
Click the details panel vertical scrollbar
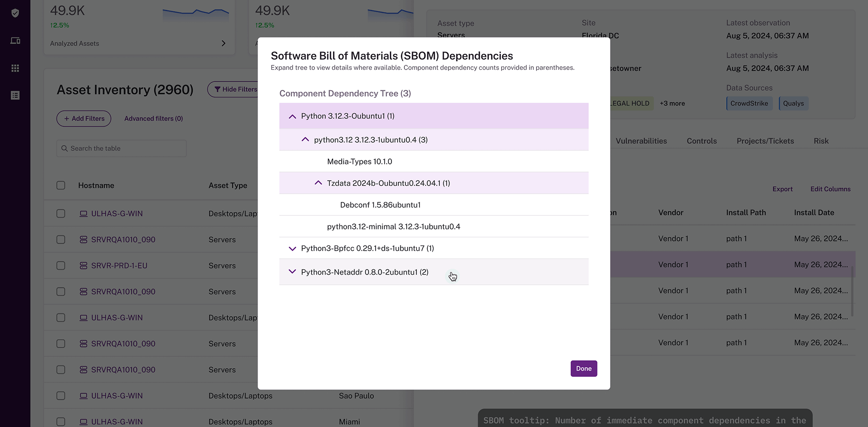click(x=852, y=291)
